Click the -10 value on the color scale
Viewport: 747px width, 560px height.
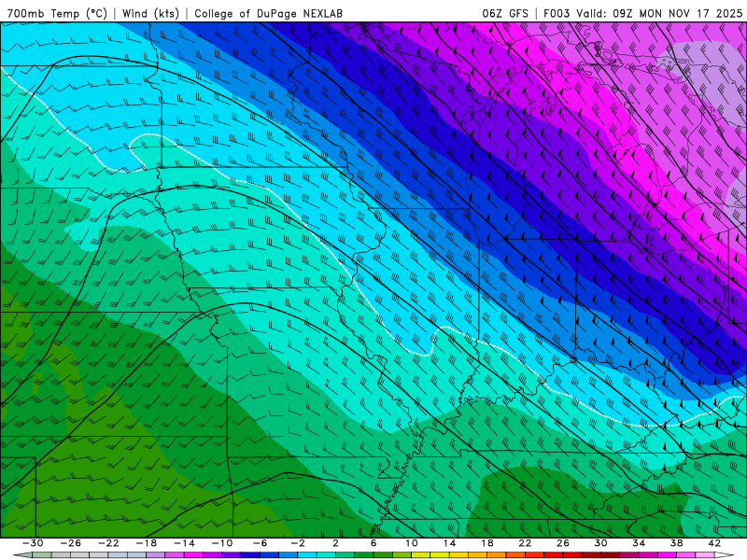[x=222, y=543]
